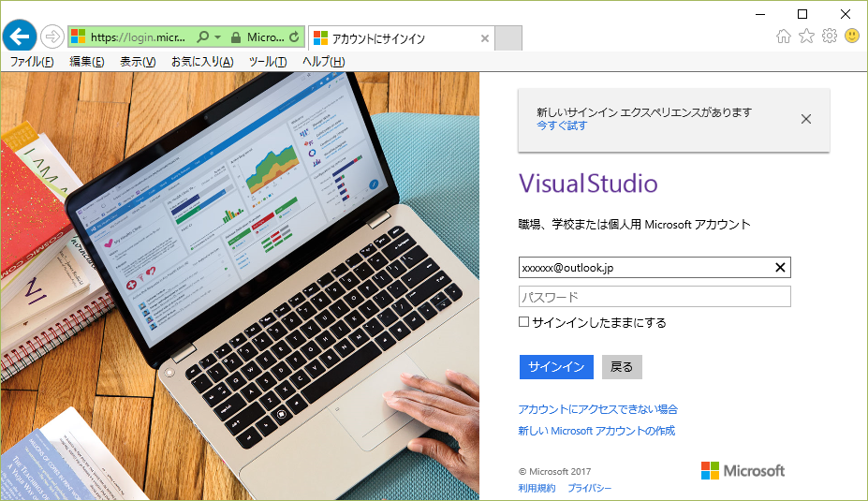This screenshot has width=868, height=501.
Task: Click the URL text in address bar
Action: point(138,37)
